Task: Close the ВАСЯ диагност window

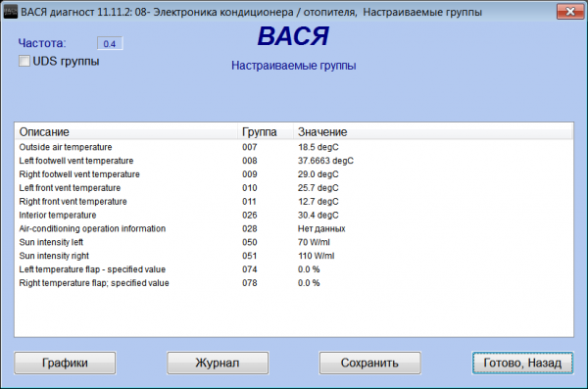Action: (570, 12)
